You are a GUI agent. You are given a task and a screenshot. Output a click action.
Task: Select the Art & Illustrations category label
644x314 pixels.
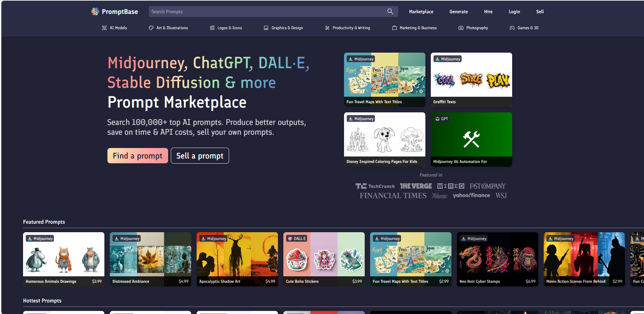[172, 28]
